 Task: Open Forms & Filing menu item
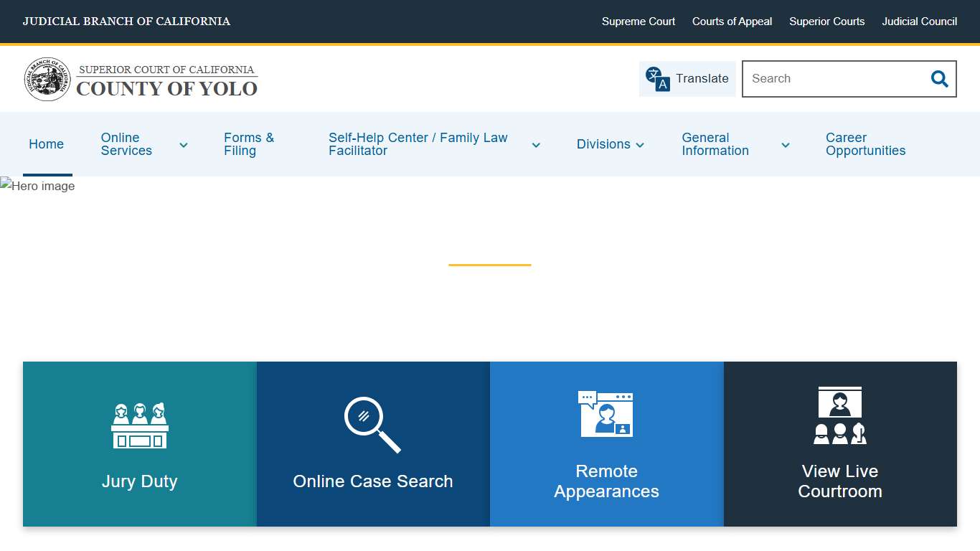(x=249, y=144)
